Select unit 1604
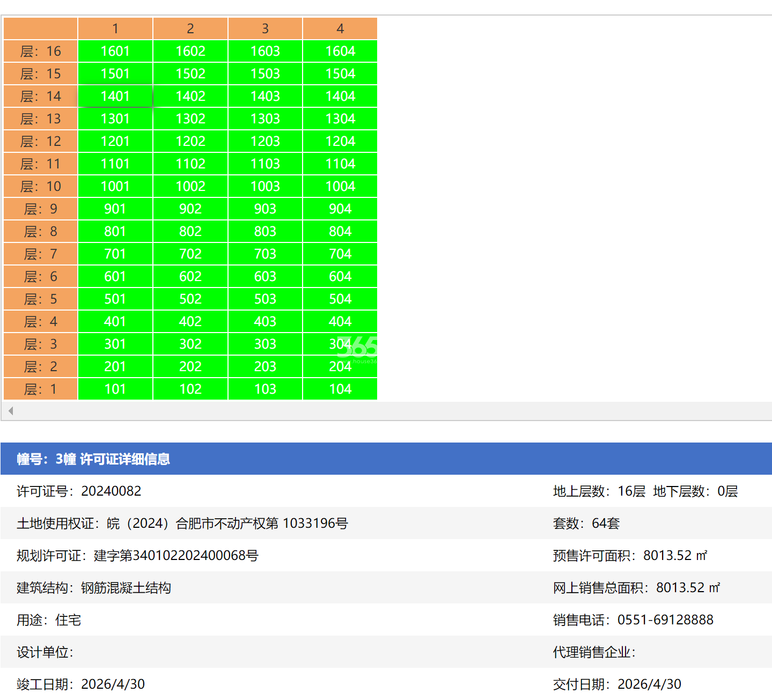The height and width of the screenshot is (700, 772). pos(340,51)
